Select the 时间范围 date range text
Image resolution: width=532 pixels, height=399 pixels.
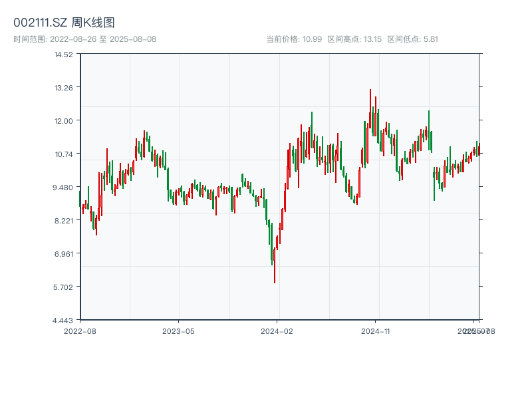click(x=85, y=39)
